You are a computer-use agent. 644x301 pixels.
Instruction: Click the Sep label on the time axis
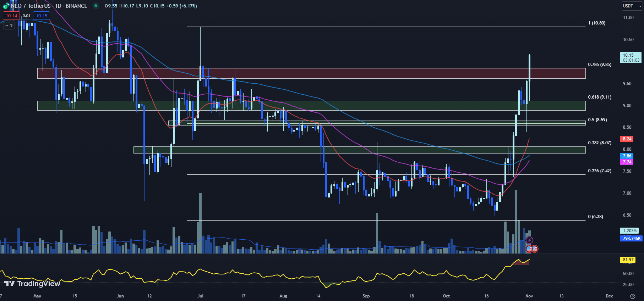tap(366, 296)
